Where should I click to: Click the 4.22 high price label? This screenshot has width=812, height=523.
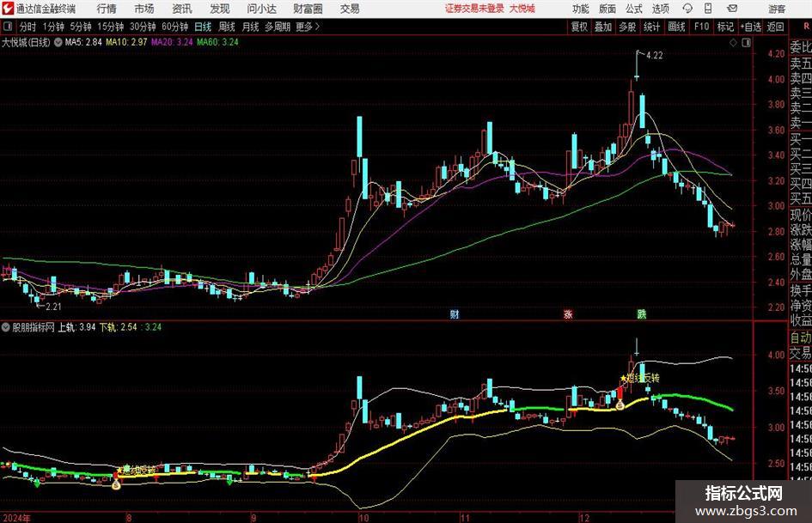coord(655,56)
